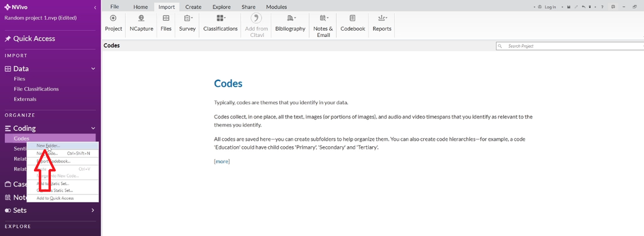This screenshot has height=236, width=644.
Task: Select the Codes item under Coding
Action: click(50, 139)
